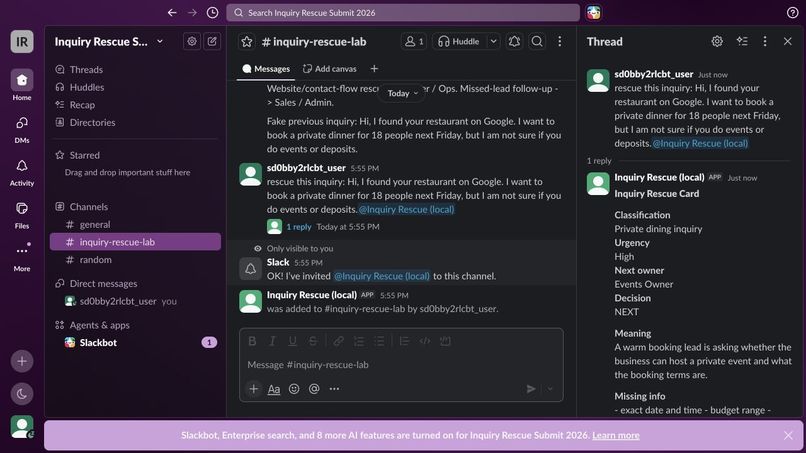Add a new channel tab with plus

(x=374, y=69)
